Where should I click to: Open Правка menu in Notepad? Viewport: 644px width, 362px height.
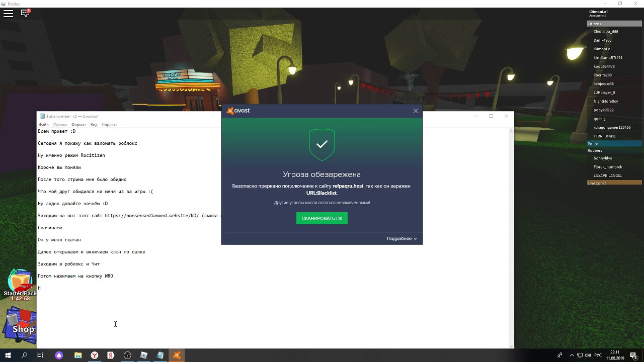point(60,125)
